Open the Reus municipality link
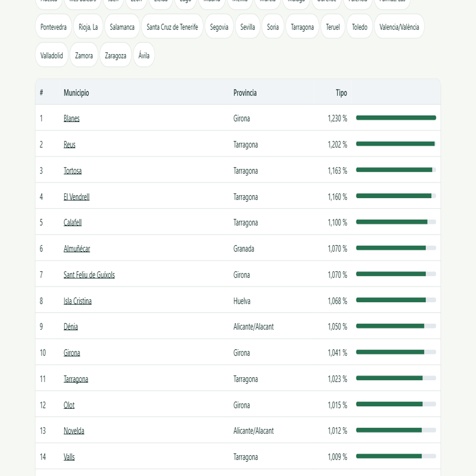 [x=69, y=145]
